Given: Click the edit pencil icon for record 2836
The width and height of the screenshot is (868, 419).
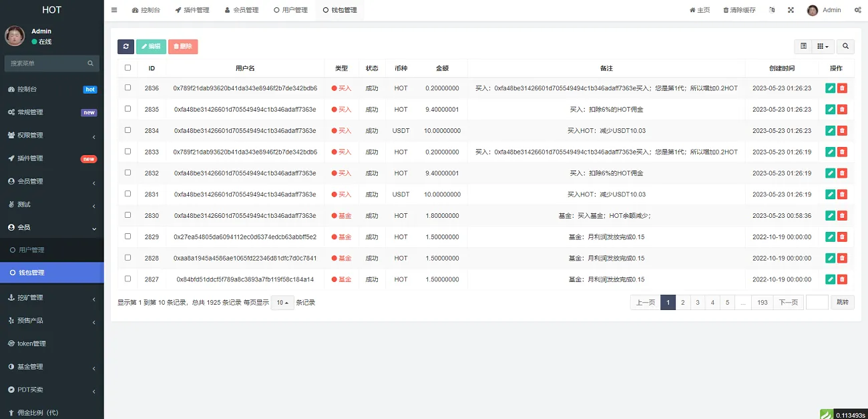Looking at the screenshot, I should [x=830, y=88].
